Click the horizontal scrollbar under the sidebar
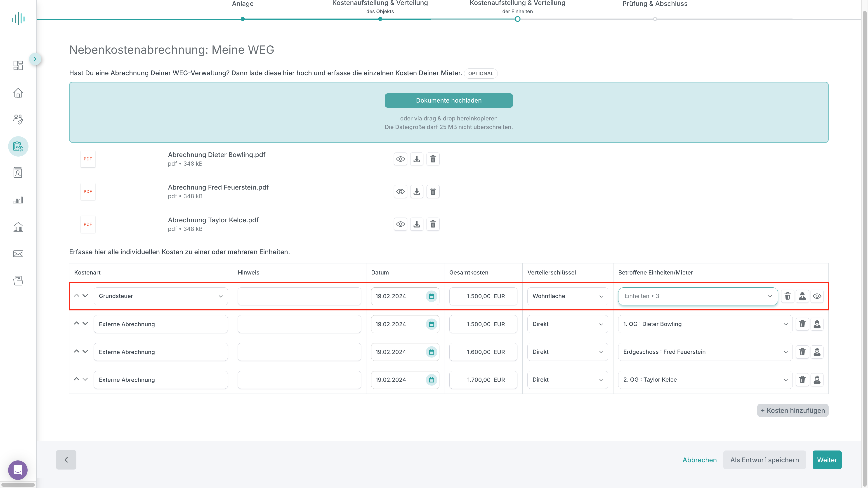This screenshot has width=868, height=488. pos(18,485)
